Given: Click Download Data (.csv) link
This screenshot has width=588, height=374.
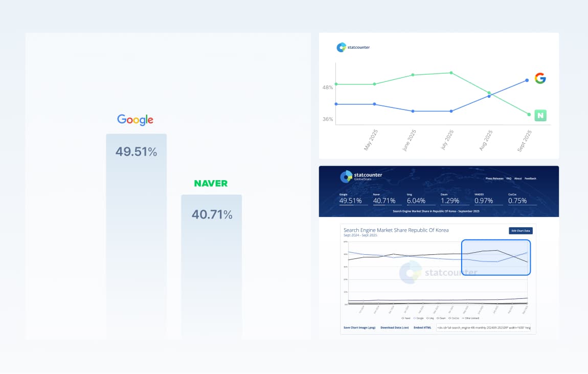Looking at the screenshot, I should (x=395, y=327).
